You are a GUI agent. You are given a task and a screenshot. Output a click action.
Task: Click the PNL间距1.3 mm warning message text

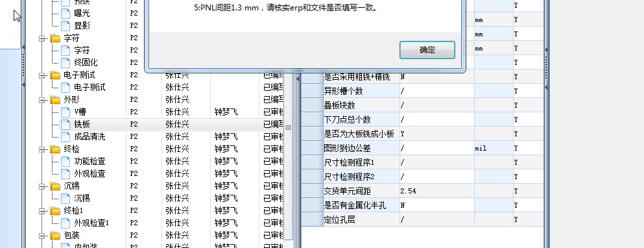285,7
